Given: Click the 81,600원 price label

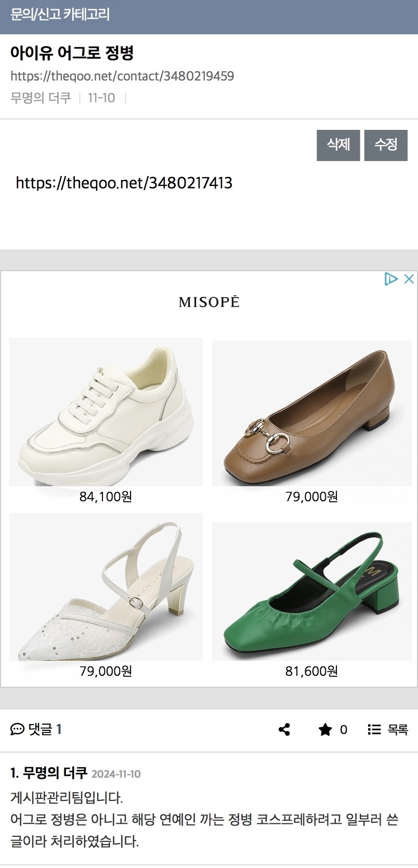Looking at the screenshot, I should click(x=311, y=671).
